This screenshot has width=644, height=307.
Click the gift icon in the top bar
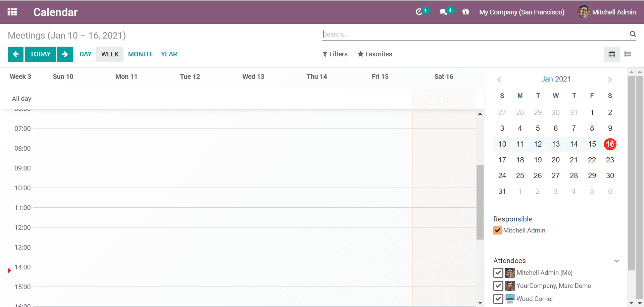(x=465, y=12)
